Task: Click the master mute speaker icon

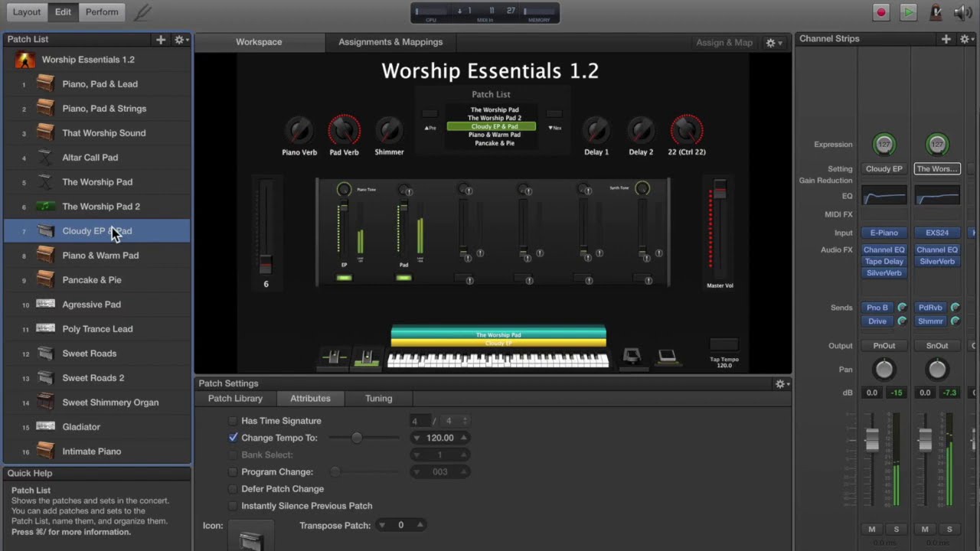Action: coord(962,12)
